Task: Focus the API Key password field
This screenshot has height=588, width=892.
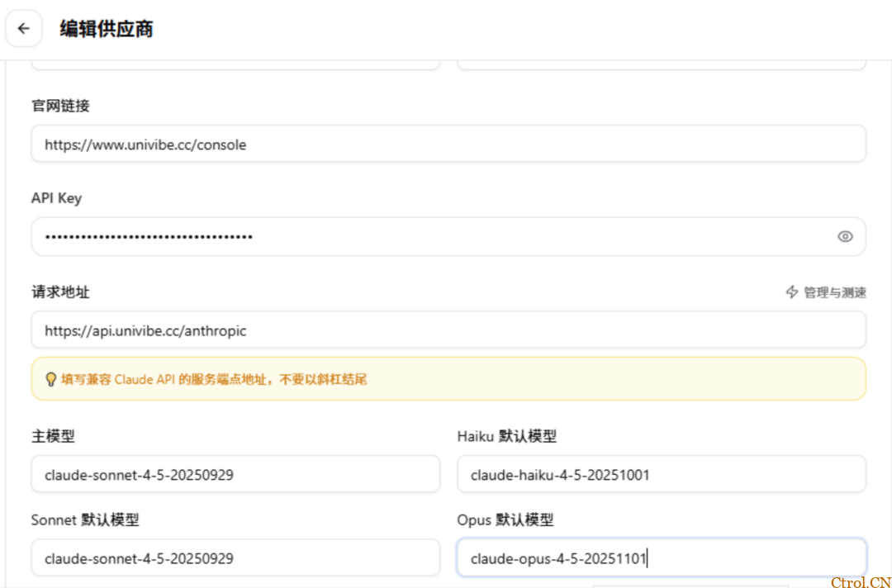Action: tap(448, 236)
